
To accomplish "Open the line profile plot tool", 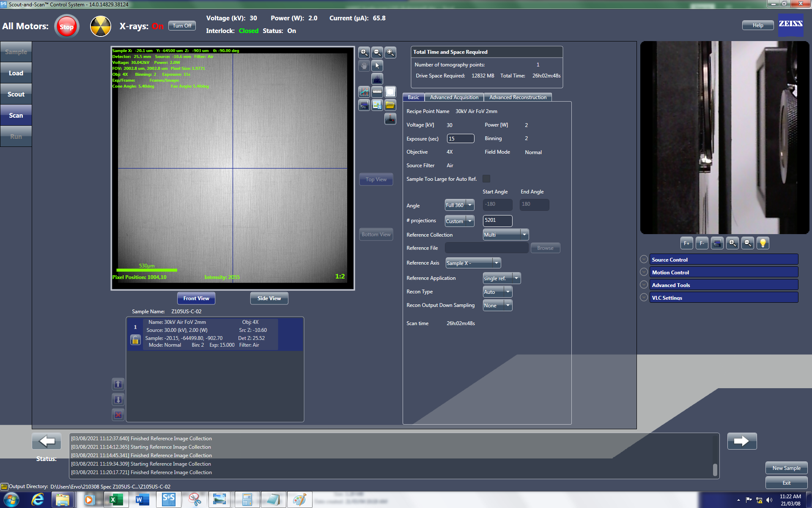I will coord(364,92).
